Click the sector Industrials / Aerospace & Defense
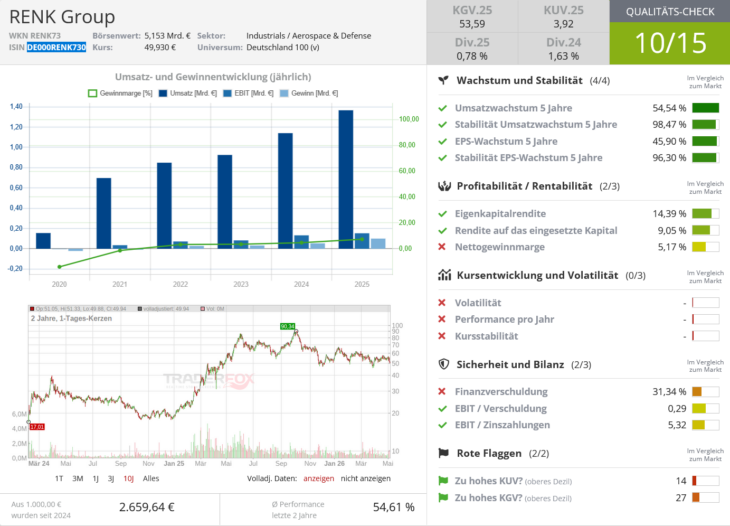This screenshot has width=730, height=526. coord(309,35)
